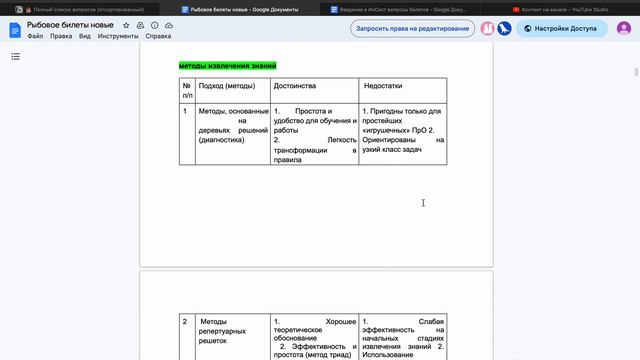Image resolution: width=640 pixels, height=360 pixels.
Task: Open the document info icon
Action: tap(155, 25)
